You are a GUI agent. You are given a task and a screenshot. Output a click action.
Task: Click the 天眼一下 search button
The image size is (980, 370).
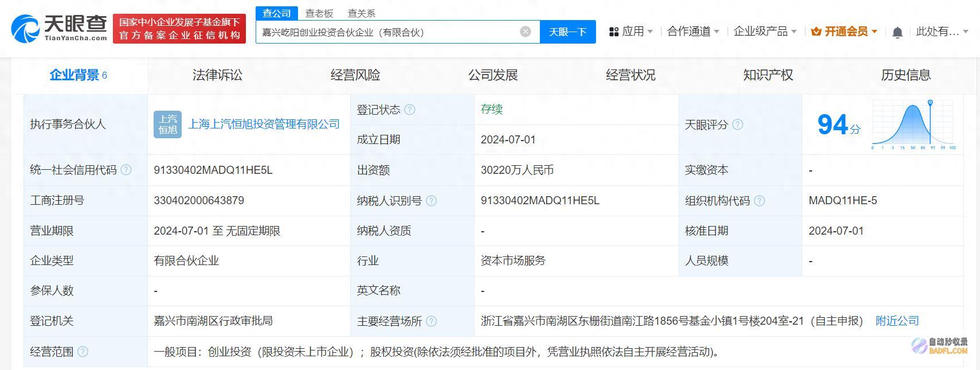click(x=568, y=32)
